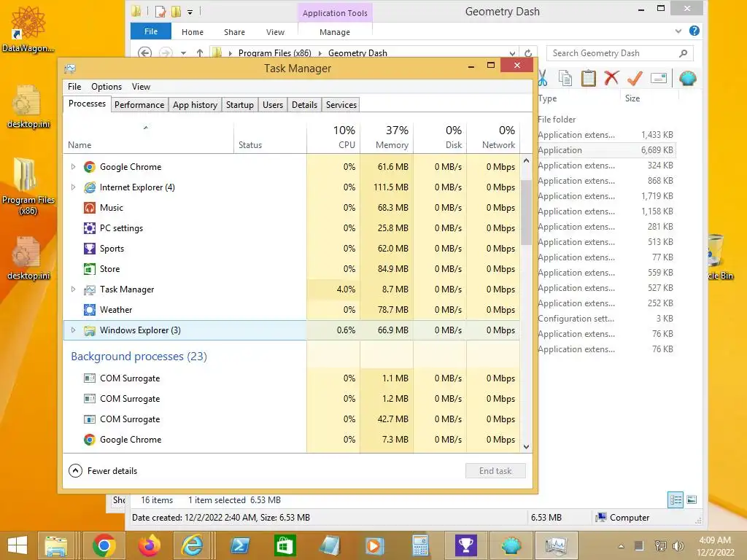Open Task Manager View menu
747x560 pixels.
pos(141,87)
